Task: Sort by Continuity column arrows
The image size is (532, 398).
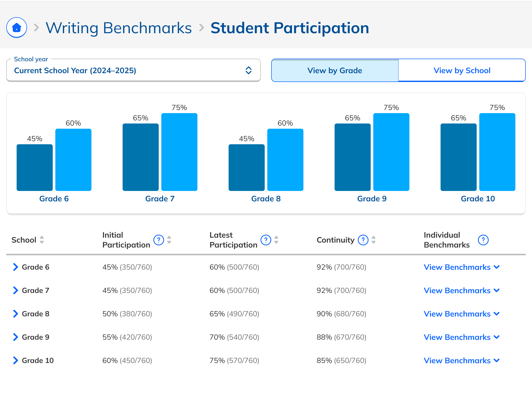Action: pyautogui.click(x=374, y=240)
